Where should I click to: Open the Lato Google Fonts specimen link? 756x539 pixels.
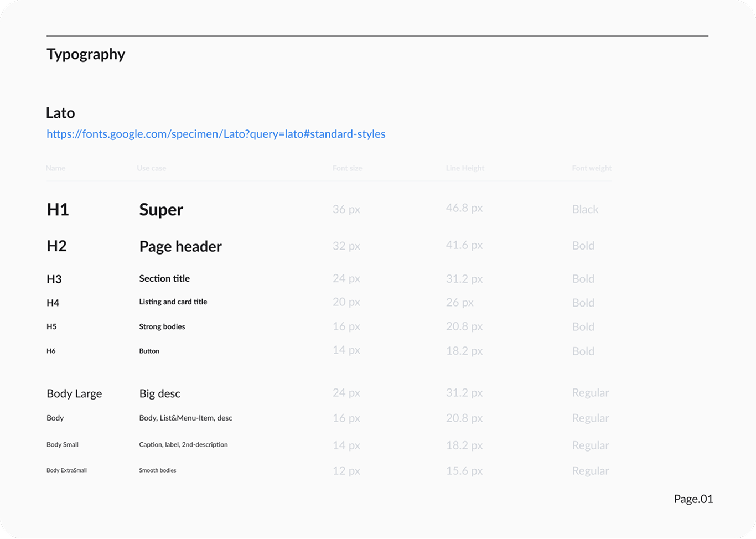point(216,134)
